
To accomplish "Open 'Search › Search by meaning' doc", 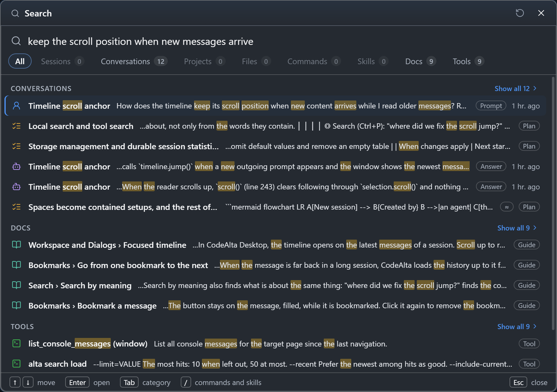I will point(275,285).
